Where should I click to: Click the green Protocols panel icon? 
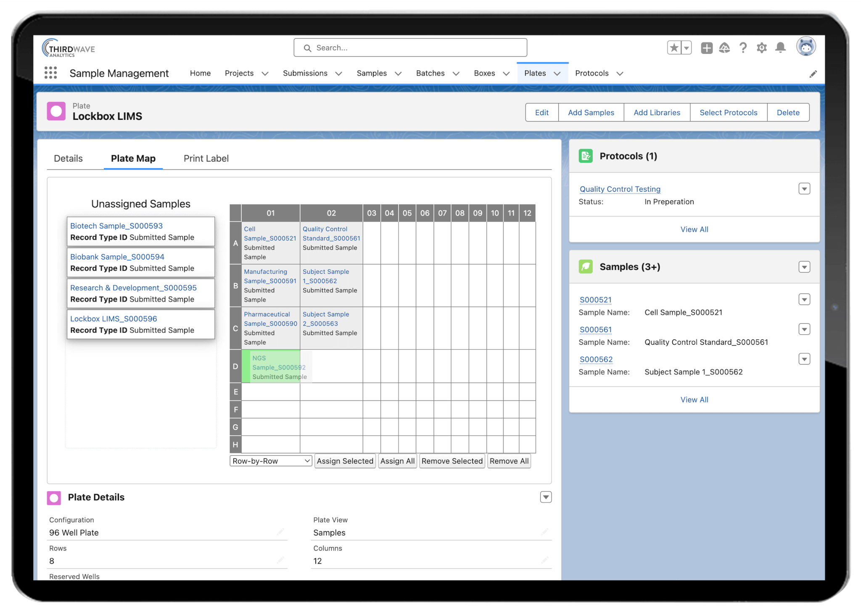coord(586,156)
